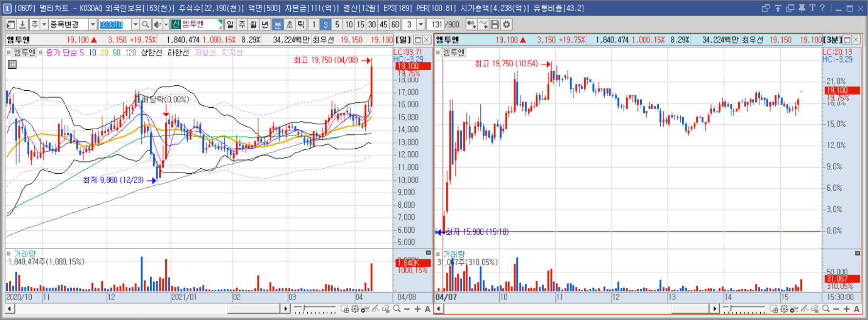Select the 30 minute interval button
The height and width of the screenshot is (320, 868).
click(372, 24)
